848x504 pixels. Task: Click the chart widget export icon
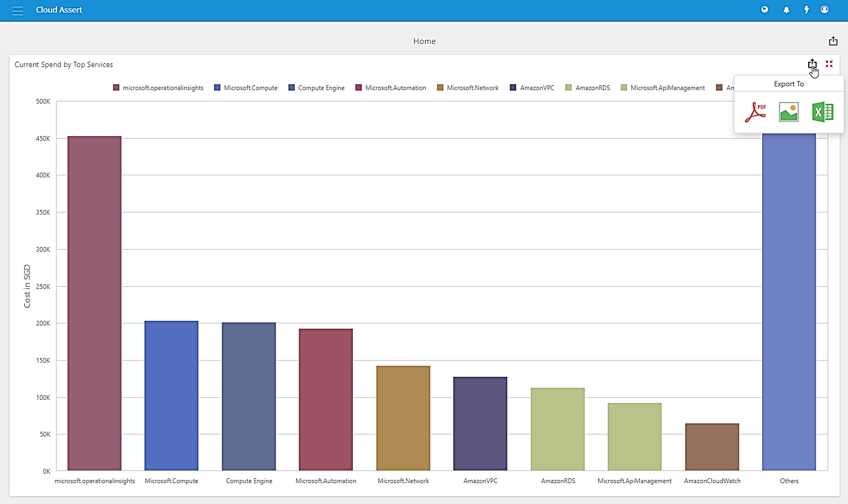812,64
